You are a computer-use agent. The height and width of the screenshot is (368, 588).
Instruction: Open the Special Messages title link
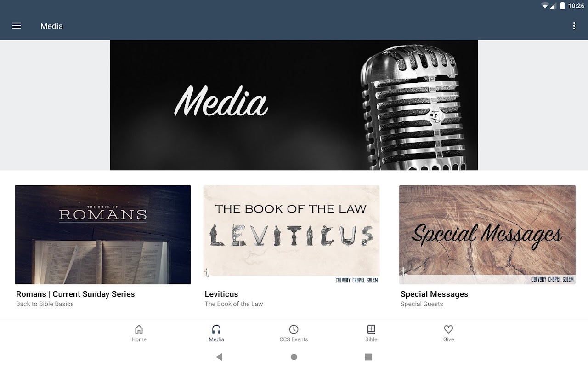434,294
